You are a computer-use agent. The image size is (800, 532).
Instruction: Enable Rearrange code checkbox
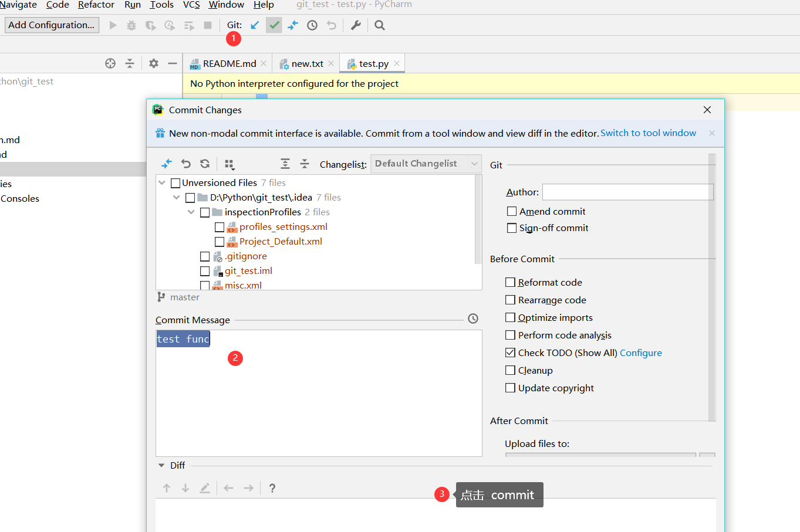(511, 300)
